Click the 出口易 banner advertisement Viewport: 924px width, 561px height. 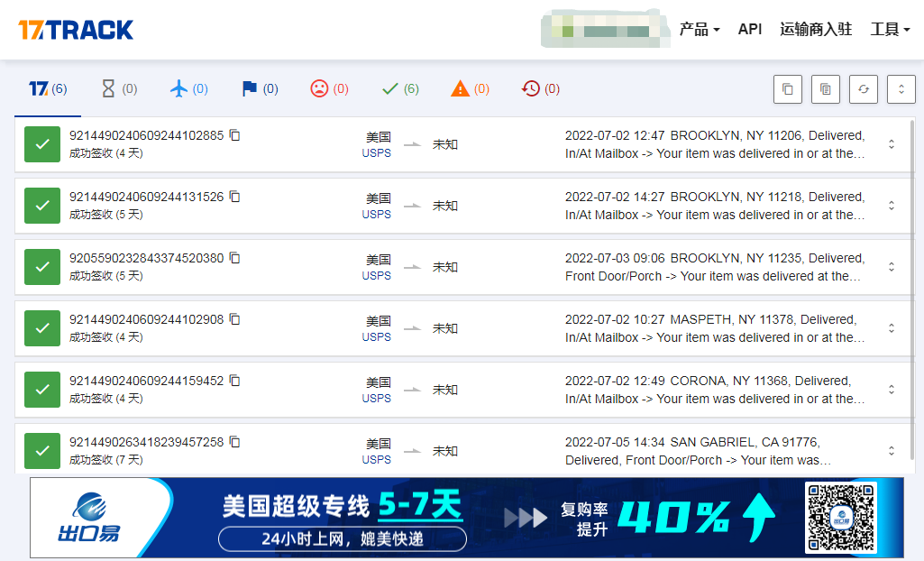point(467,518)
